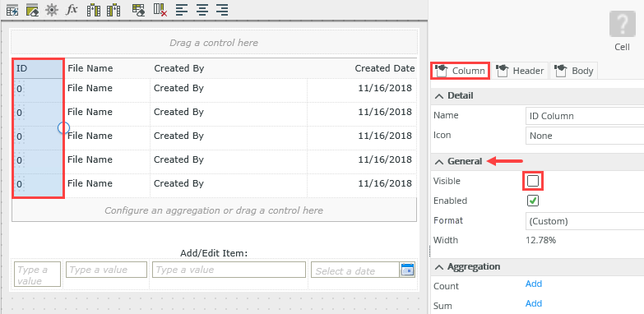Viewport: 644px width, 314px height.
Task: Uncheck the Enabled checkbox
Action: tap(533, 201)
